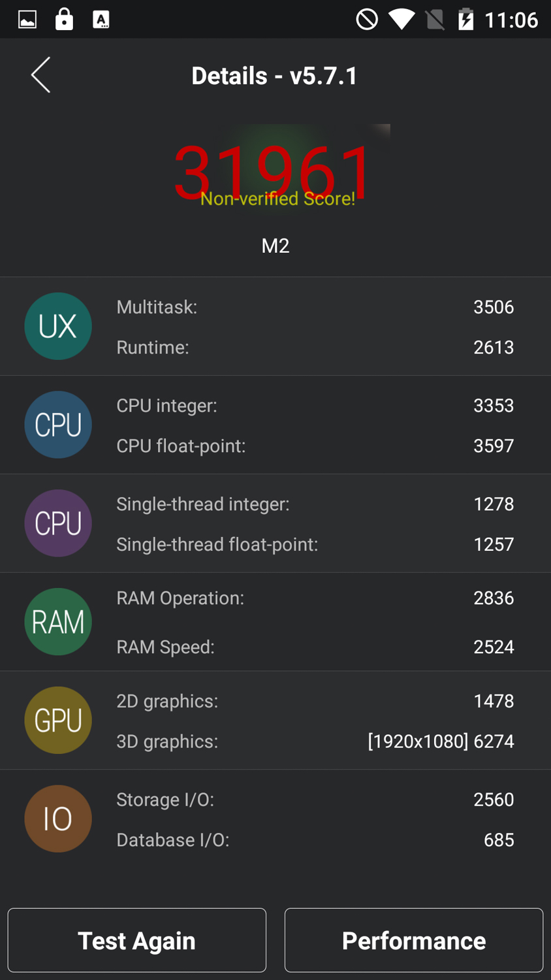551x980 pixels.
Task: Open the Performance button
Action: 414,940
